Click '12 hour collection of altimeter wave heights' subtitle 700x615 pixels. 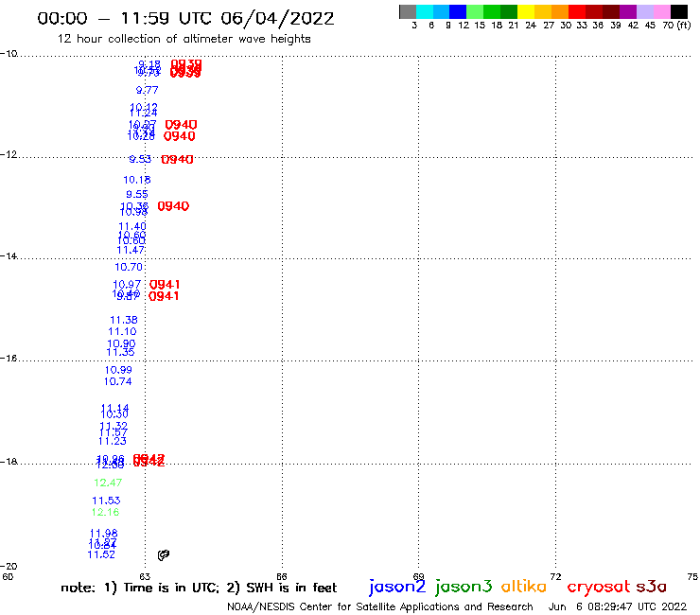click(184, 39)
